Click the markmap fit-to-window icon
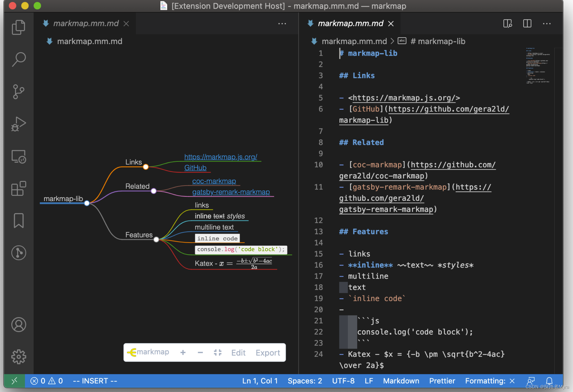The height and width of the screenshot is (392, 573). click(x=218, y=352)
